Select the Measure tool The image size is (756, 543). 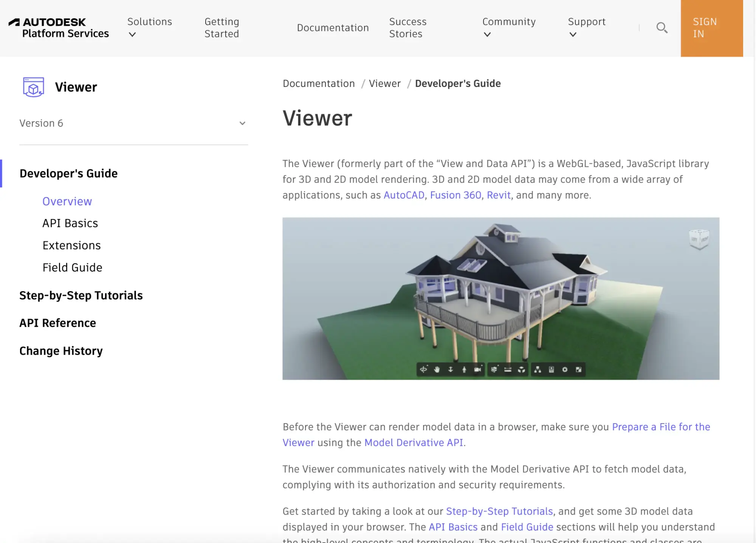tap(508, 369)
